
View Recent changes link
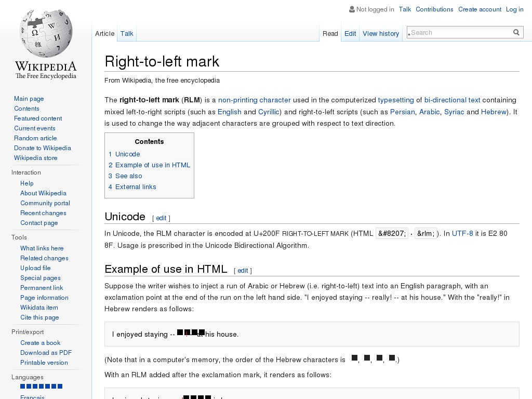tap(43, 213)
